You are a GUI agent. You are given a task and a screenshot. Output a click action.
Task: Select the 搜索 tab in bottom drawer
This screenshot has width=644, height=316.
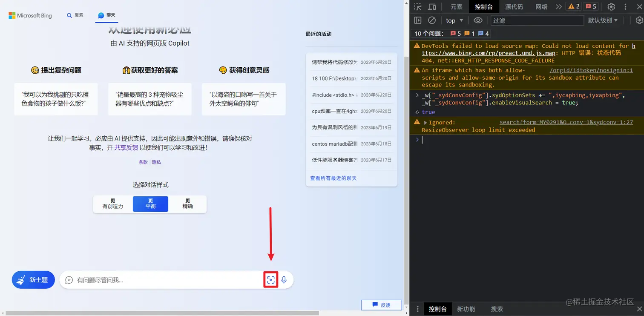click(x=497, y=309)
